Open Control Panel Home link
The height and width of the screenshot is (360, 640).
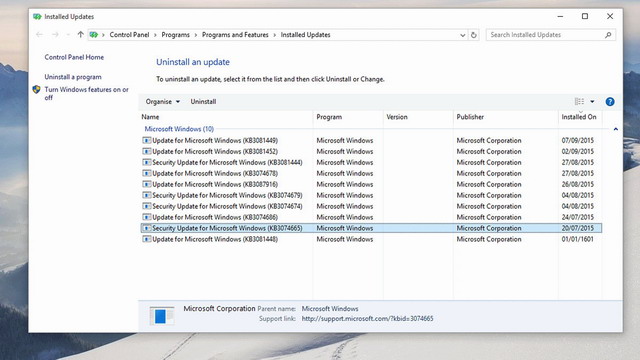click(74, 57)
